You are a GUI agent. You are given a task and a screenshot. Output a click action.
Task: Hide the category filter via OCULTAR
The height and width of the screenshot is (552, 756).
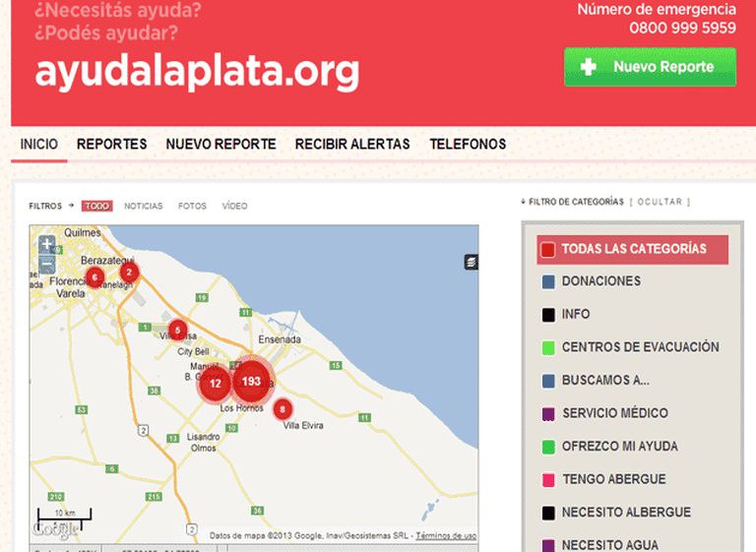click(661, 202)
